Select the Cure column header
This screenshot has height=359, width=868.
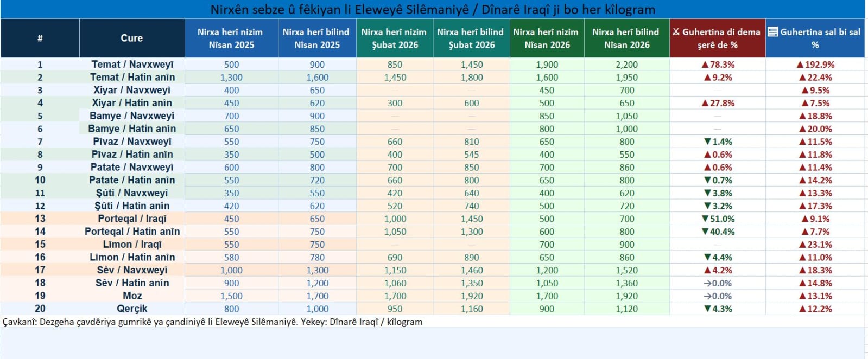click(x=132, y=38)
